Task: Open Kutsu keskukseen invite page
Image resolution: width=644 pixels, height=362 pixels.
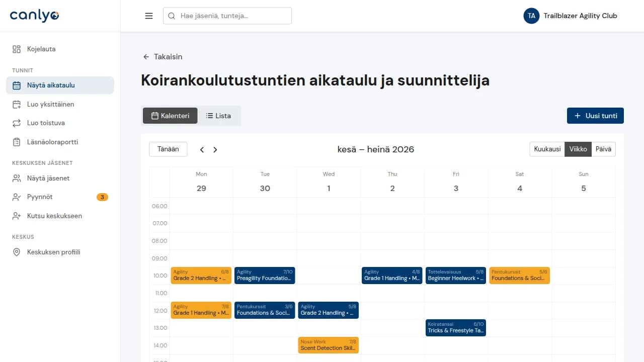Action: (60, 216)
